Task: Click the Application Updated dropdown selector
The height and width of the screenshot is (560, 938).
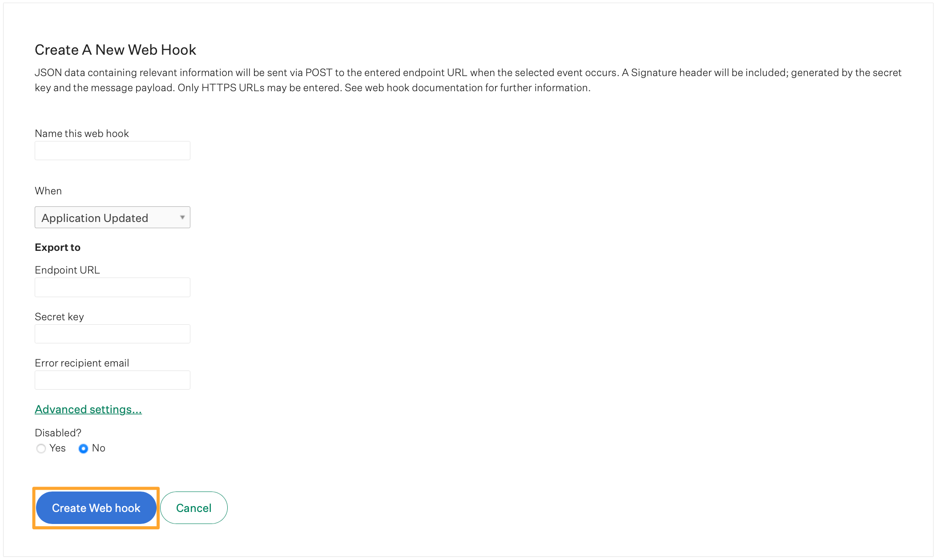Action: 112,218
